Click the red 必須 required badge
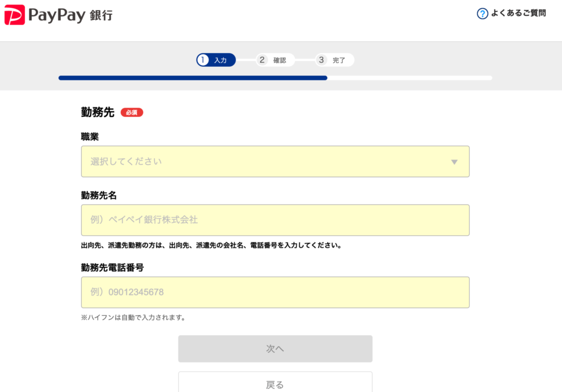 click(x=132, y=112)
